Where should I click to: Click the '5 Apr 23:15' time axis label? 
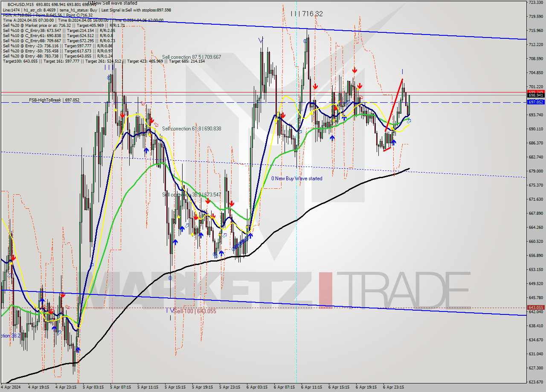(x=229, y=388)
